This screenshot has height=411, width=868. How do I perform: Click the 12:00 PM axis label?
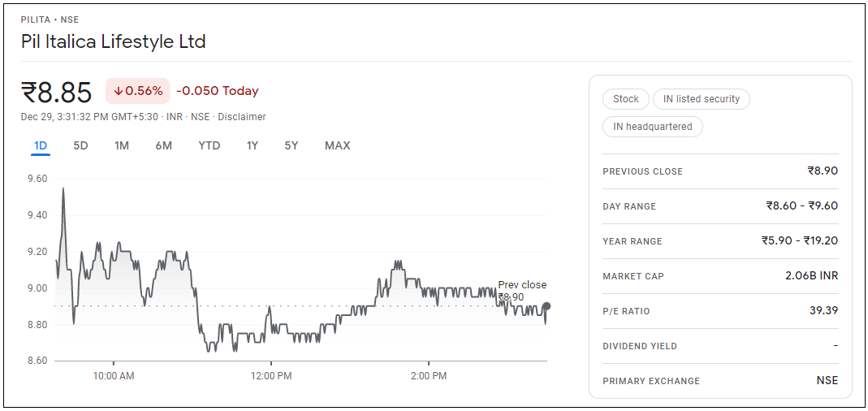270,376
